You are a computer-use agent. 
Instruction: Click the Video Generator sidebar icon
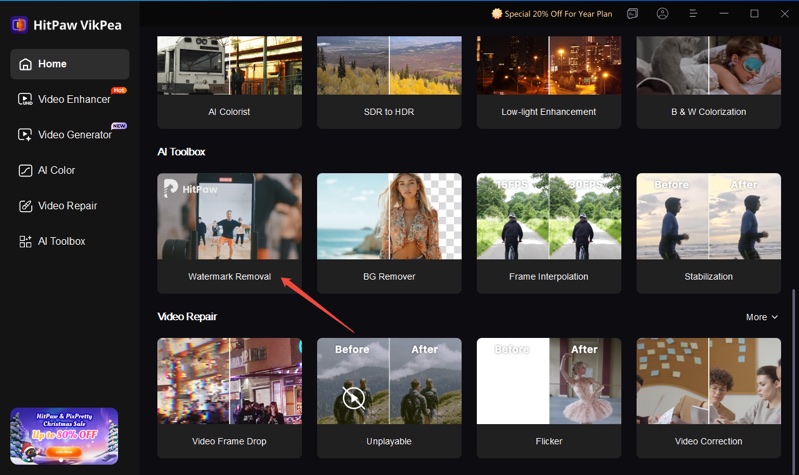tap(25, 135)
